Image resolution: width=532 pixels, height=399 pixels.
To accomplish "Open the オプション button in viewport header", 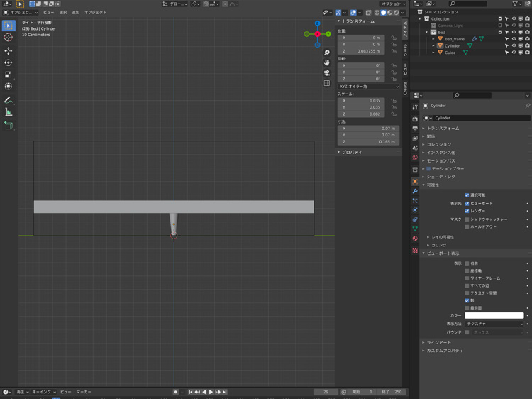I will (392, 4).
